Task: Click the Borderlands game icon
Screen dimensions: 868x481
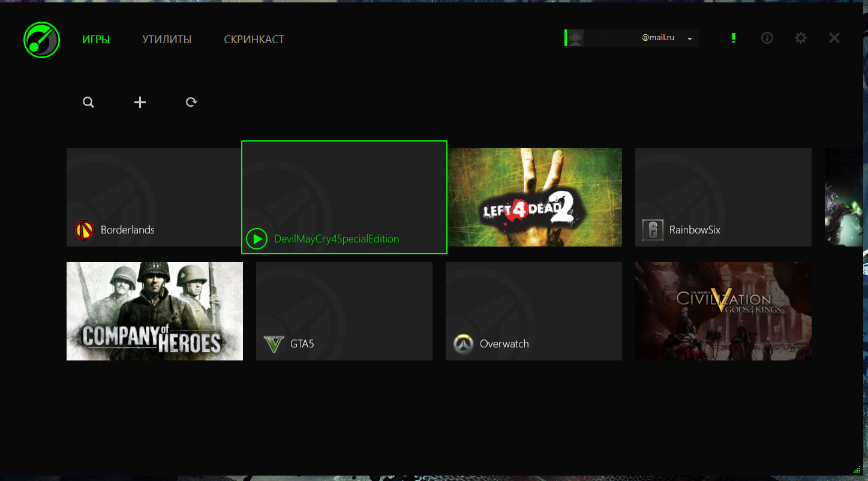Action: pos(85,230)
